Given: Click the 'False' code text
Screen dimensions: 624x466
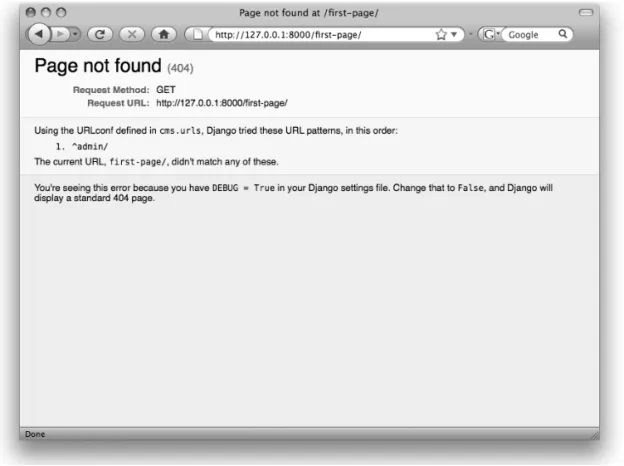Looking at the screenshot, I should coord(471,188).
